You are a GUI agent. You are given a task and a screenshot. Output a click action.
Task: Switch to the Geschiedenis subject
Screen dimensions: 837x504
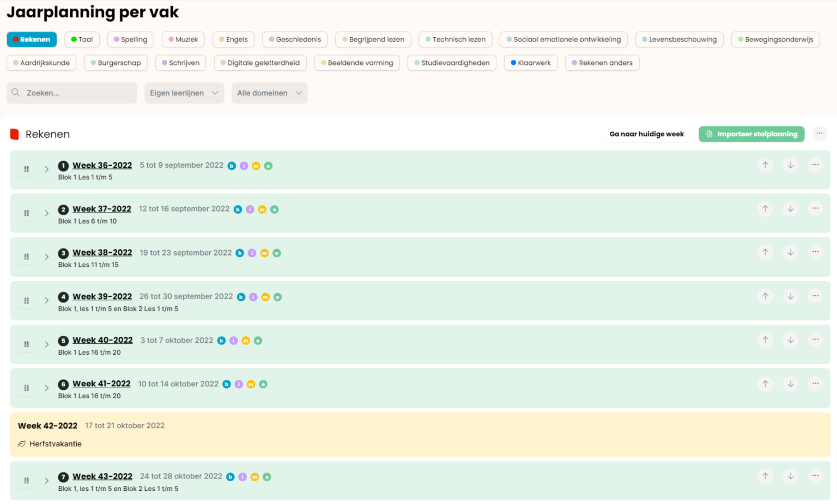coord(294,39)
